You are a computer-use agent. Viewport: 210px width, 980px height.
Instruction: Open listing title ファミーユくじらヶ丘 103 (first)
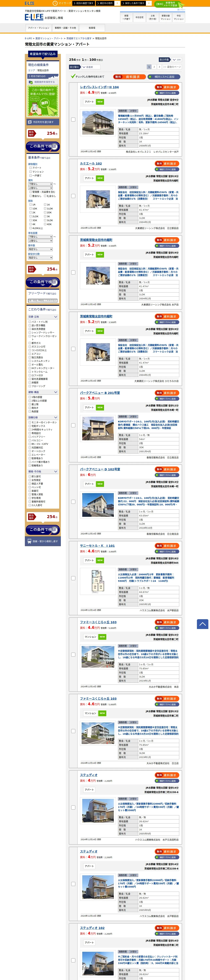coord(98,622)
